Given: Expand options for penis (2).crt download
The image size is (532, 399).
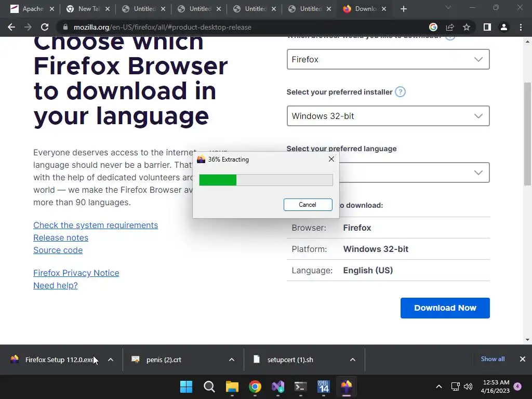Looking at the screenshot, I should 232,360.
